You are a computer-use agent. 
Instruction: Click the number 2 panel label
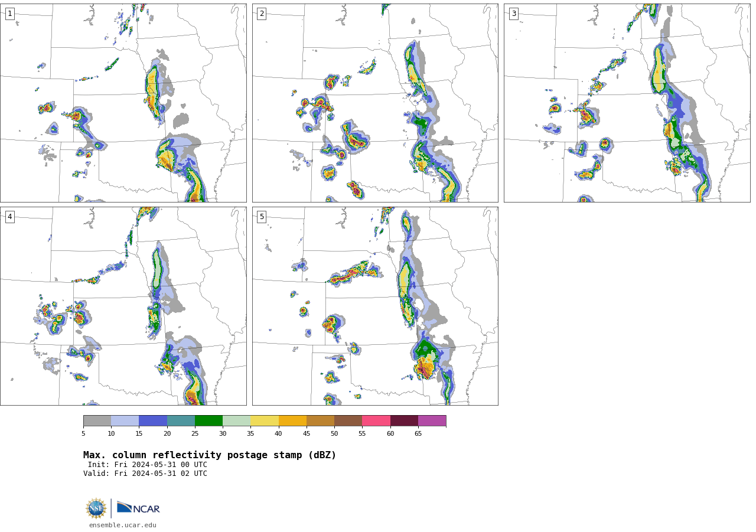[262, 14]
